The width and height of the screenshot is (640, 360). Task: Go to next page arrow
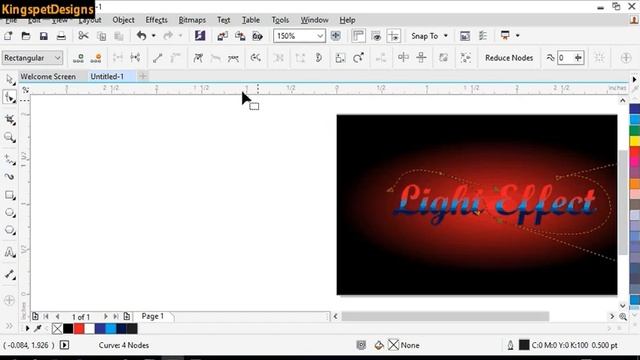(106, 316)
